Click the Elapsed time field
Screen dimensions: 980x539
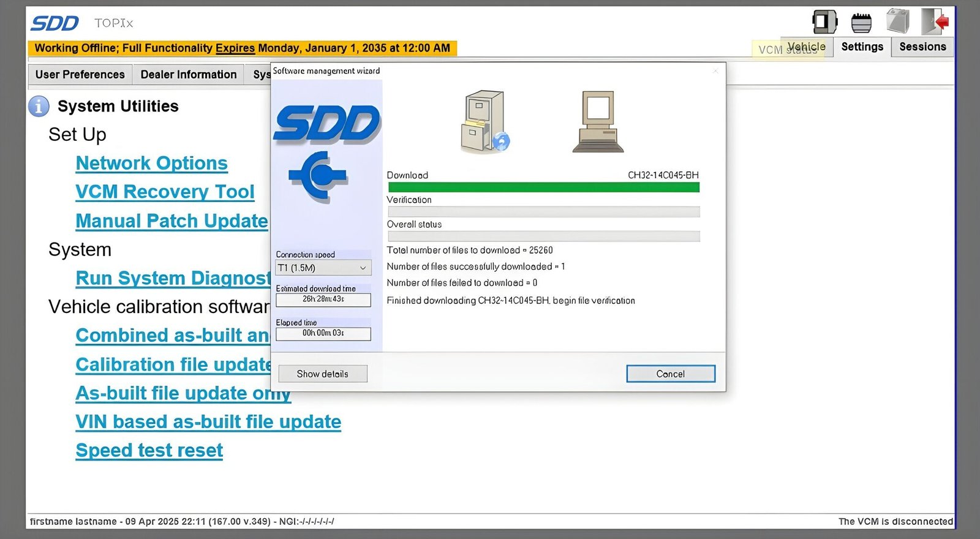click(x=323, y=334)
